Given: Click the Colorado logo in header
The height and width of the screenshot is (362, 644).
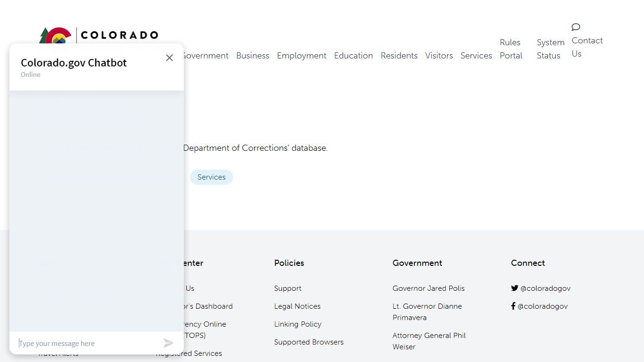Looking at the screenshot, I should point(119,35).
